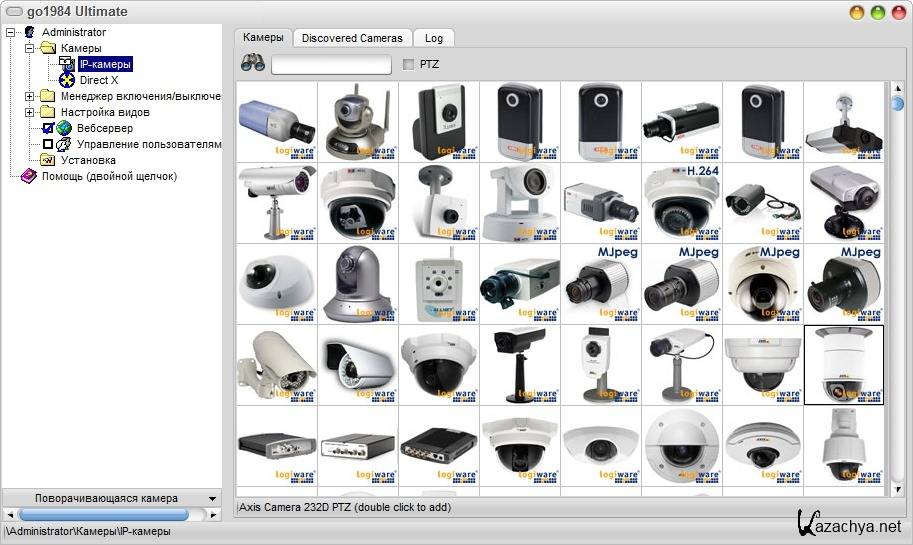Click the Помощь help book icon
Image resolution: width=913 pixels, height=545 pixels.
pyautogui.click(x=28, y=176)
